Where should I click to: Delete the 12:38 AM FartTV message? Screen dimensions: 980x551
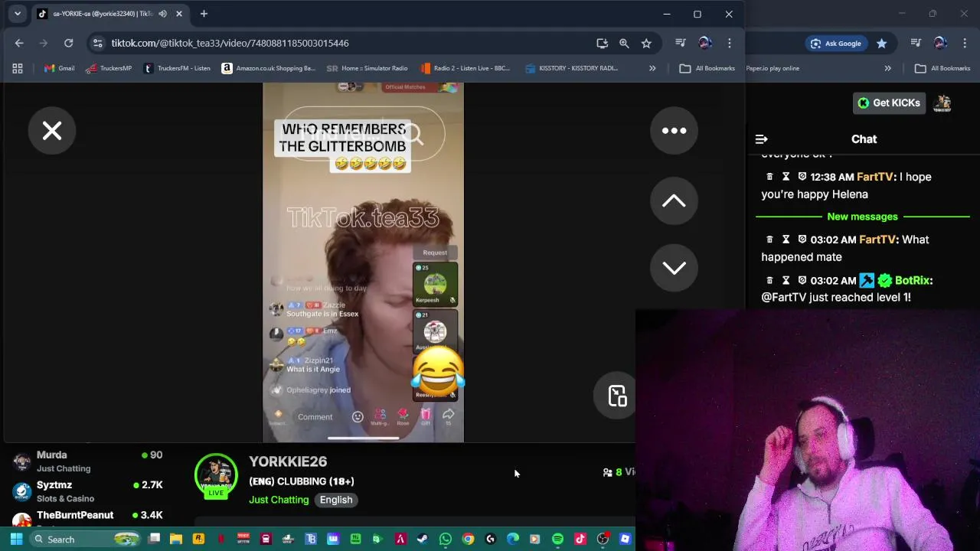pyautogui.click(x=769, y=177)
